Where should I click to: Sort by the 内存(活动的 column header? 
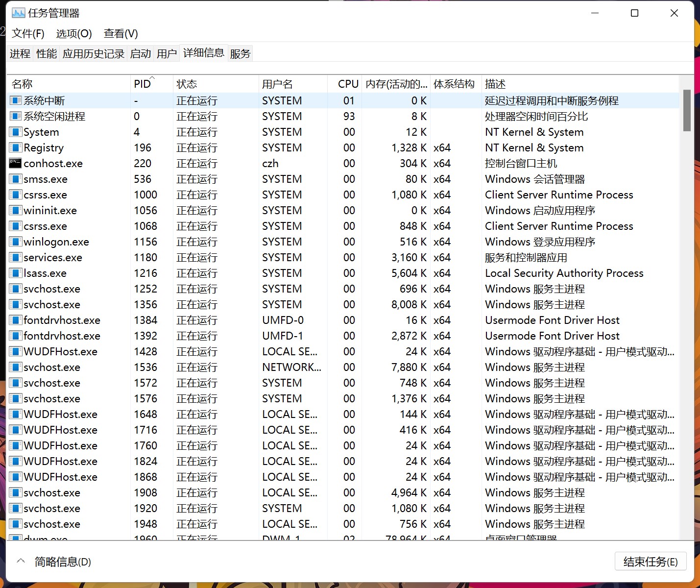[x=396, y=84]
